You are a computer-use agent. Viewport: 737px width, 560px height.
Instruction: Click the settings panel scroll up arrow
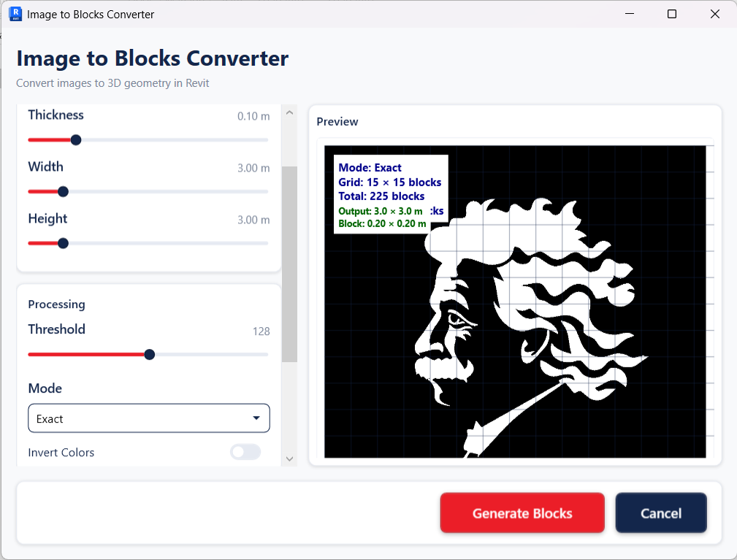pyautogui.click(x=289, y=112)
